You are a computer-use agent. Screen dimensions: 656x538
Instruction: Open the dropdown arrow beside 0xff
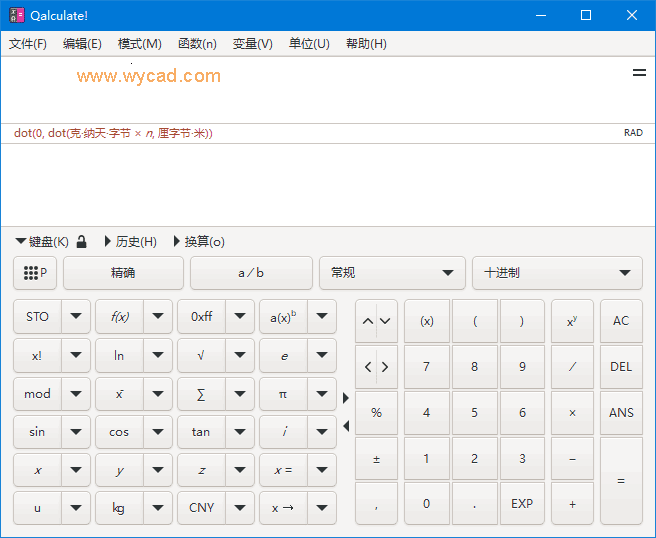click(x=240, y=317)
